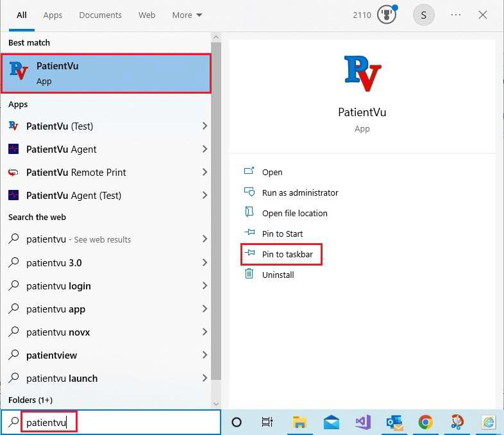Open the rewards trophy badge icon
The image size is (504, 435).
click(x=387, y=15)
